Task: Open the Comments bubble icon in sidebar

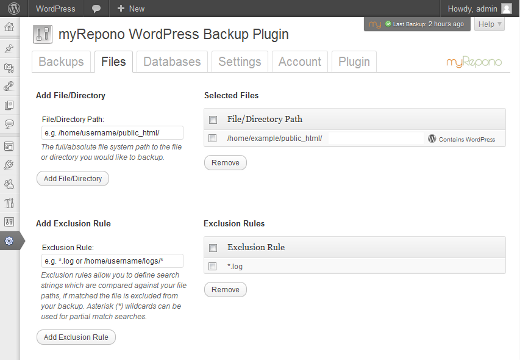Action: (9, 124)
